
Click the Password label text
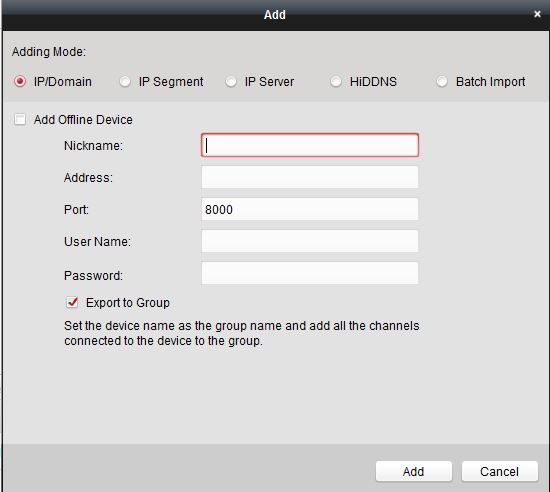point(93,276)
